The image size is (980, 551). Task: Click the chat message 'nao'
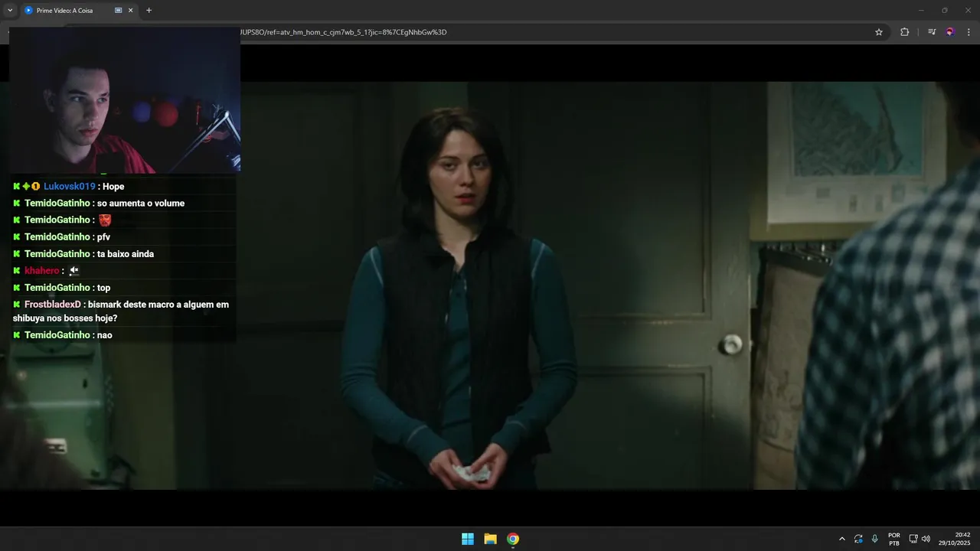click(105, 335)
